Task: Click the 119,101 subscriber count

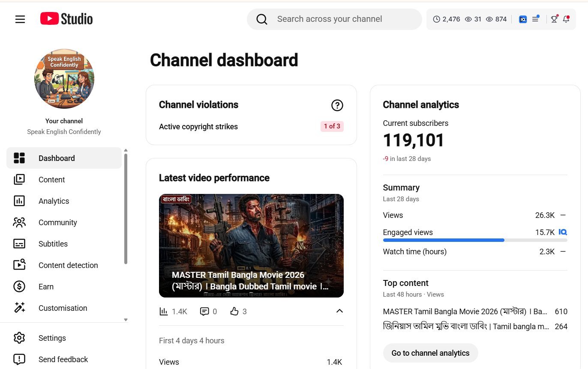Action: click(414, 140)
